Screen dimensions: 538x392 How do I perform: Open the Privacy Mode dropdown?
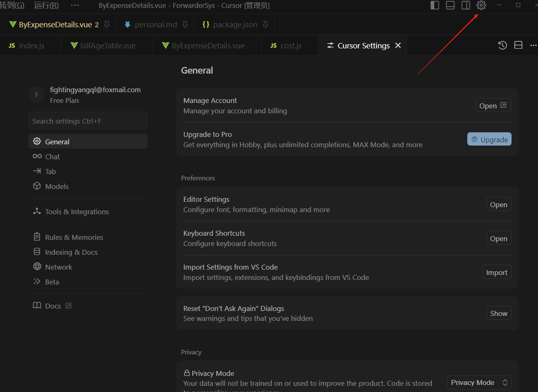479,382
